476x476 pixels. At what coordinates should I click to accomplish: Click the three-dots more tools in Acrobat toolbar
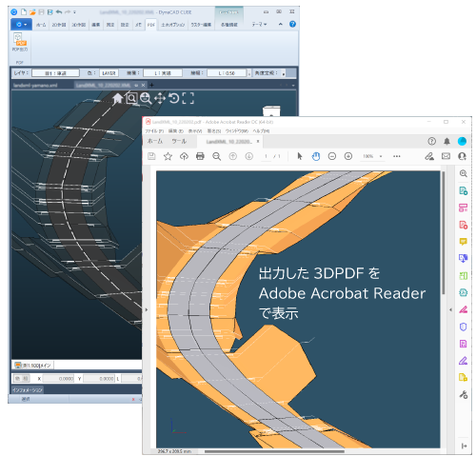point(397,156)
